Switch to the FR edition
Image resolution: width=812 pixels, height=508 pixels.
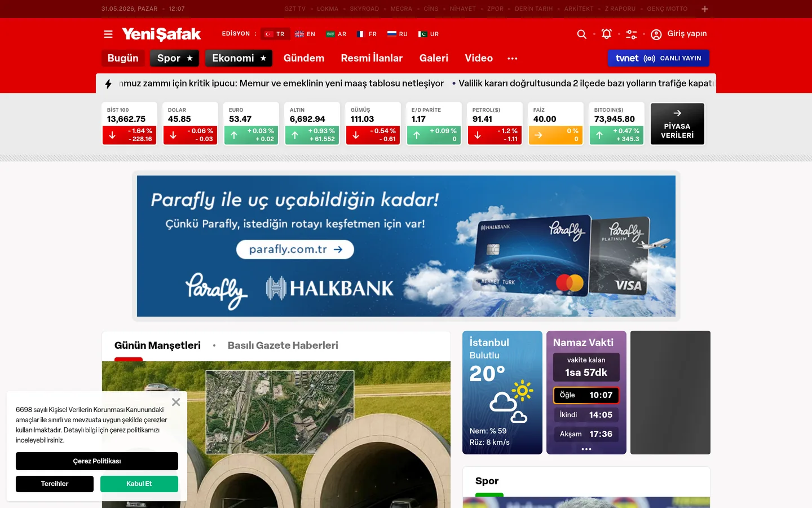tap(367, 34)
